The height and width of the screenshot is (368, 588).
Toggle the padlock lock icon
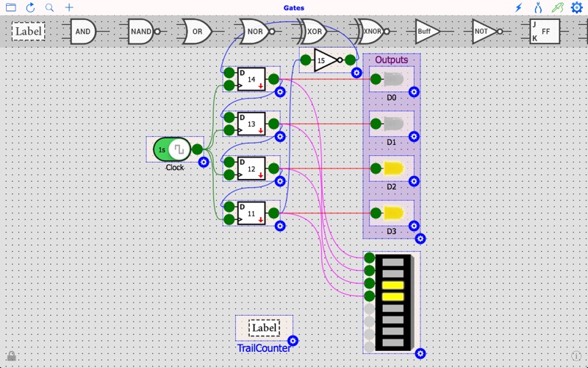click(12, 355)
